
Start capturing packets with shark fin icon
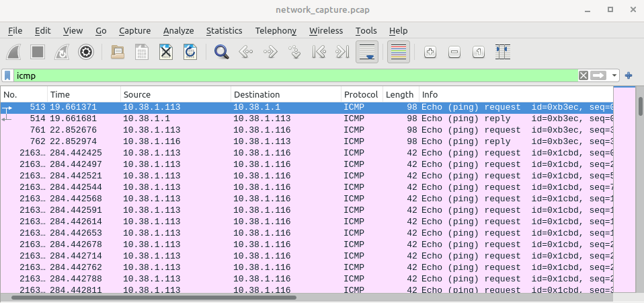[14, 53]
